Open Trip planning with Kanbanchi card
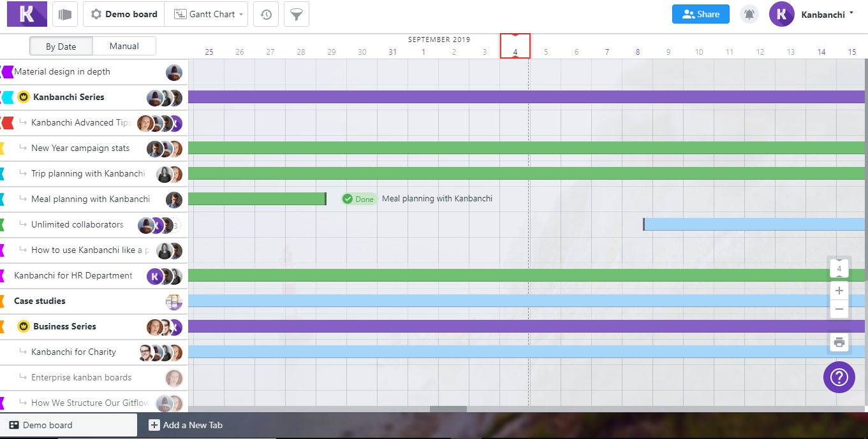868x439 pixels. [x=88, y=174]
